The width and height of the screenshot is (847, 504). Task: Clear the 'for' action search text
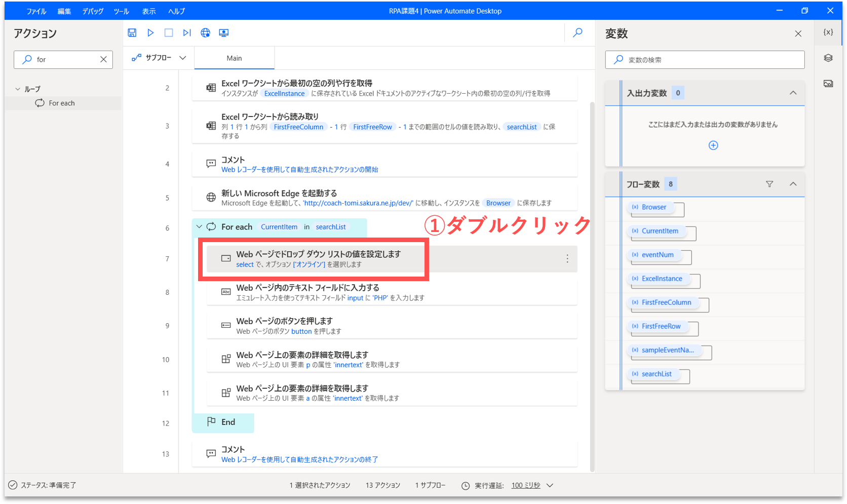103,60
